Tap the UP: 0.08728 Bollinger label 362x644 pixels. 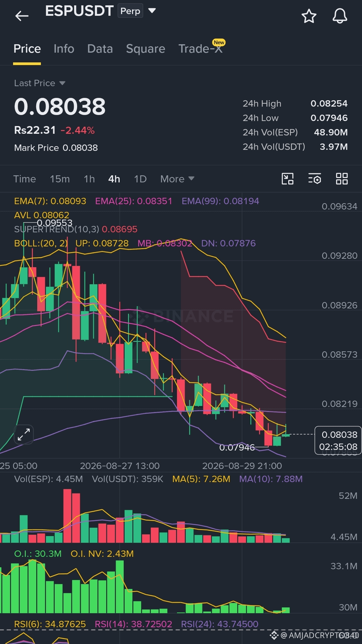pyautogui.click(x=102, y=243)
